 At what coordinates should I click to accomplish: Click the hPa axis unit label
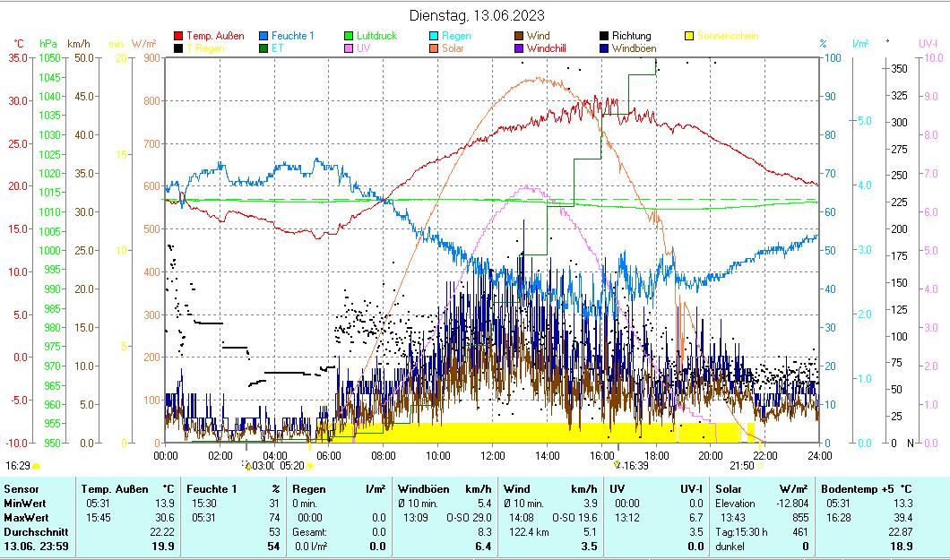pos(47,44)
